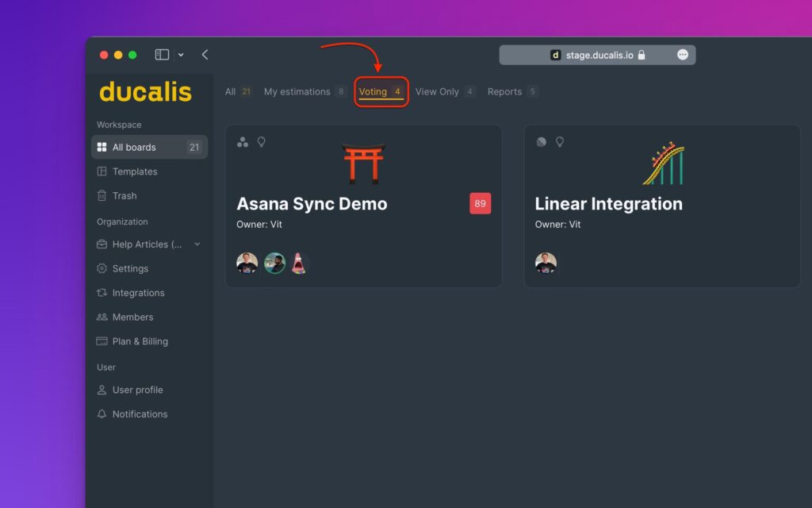Open Templates in the sidebar
This screenshot has height=508, width=812.
pyautogui.click(x=134, y=171)
